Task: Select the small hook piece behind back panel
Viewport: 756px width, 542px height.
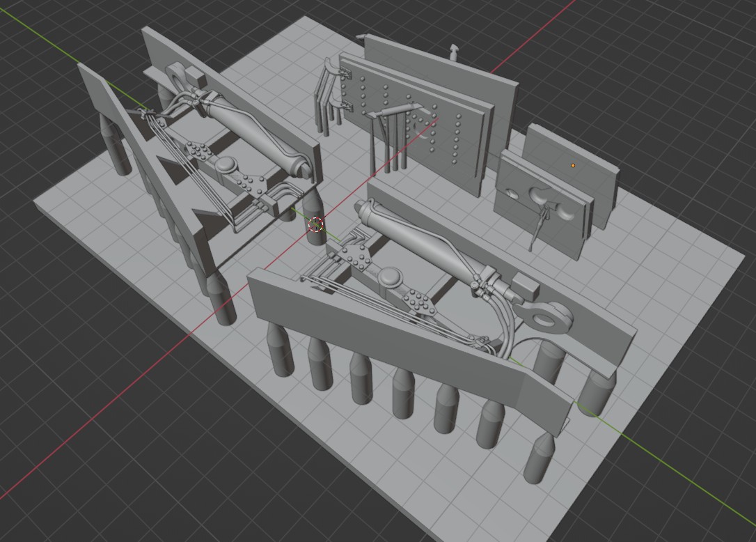Action: (454, 52)
